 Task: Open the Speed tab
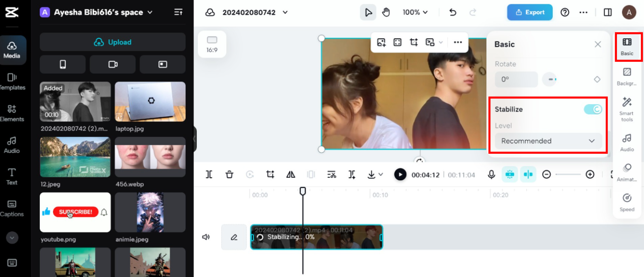(x=627, y=202)
